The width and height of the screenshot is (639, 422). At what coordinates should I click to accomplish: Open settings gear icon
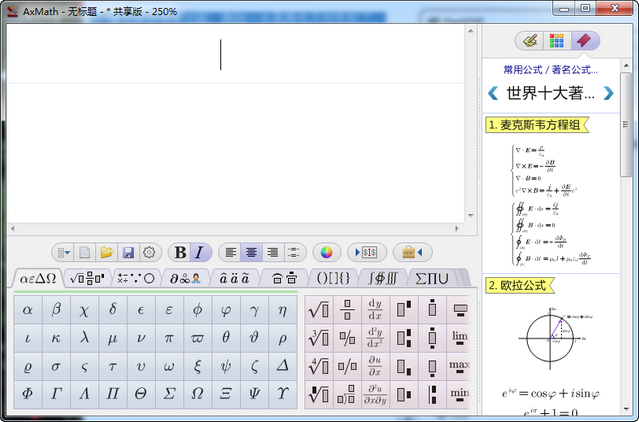149,253
